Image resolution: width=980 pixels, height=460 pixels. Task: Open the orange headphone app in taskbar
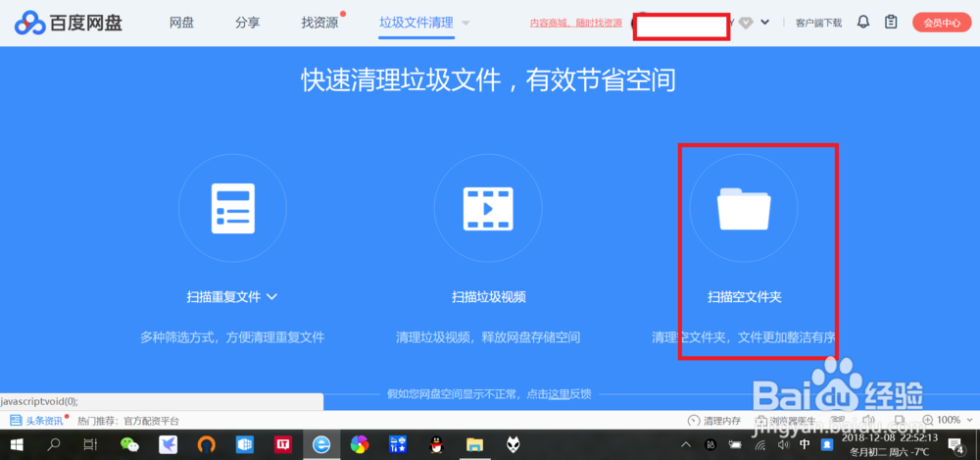click(206, 445)
